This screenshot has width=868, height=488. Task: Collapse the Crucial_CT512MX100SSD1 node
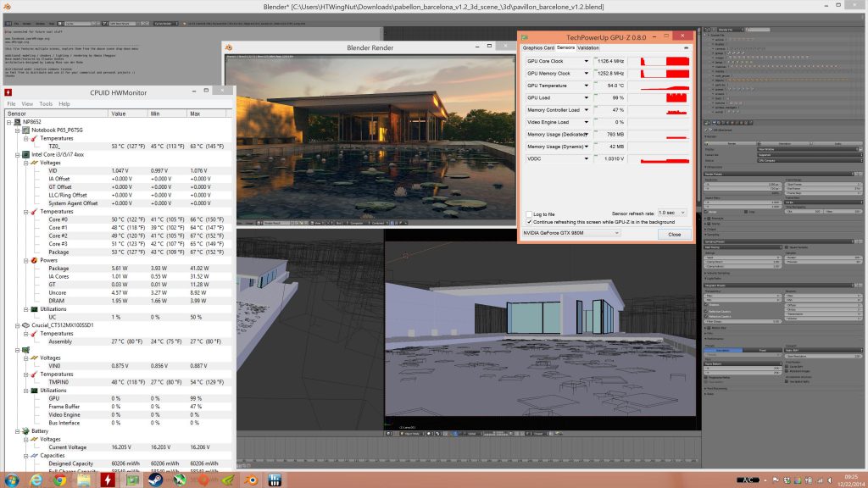point(17,325)
